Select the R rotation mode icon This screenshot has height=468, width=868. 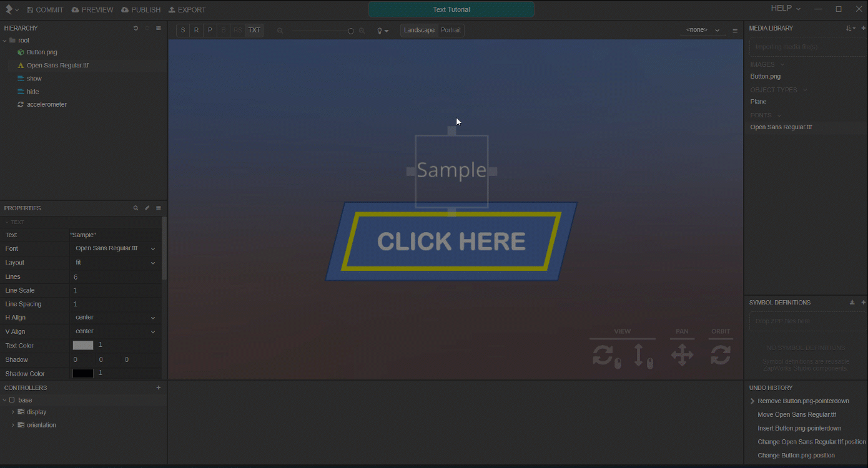point(196,29)
